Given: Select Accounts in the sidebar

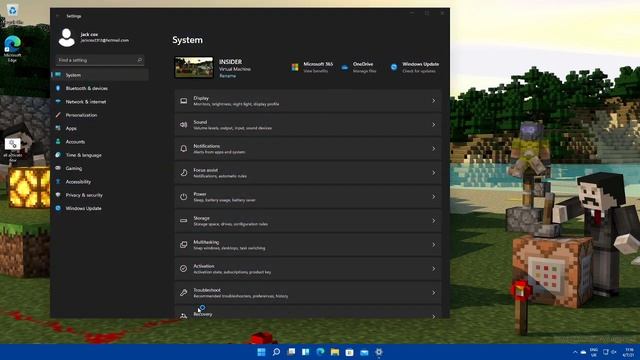Looking at the screenshot, I should coord(100,142).
